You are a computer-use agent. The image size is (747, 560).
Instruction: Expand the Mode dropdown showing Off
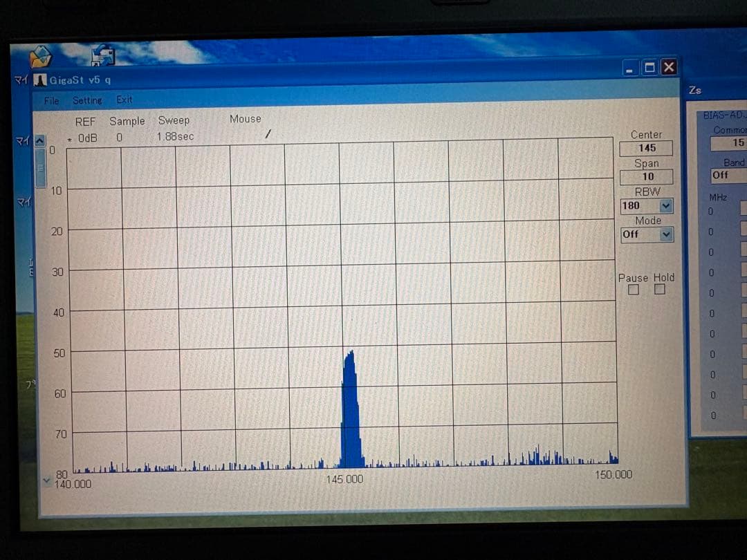pos(665,234)
